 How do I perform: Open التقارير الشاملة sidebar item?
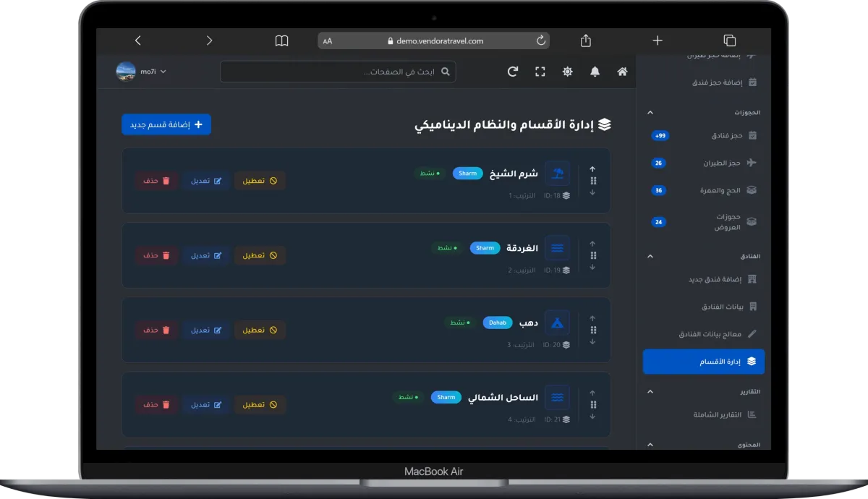703,414
